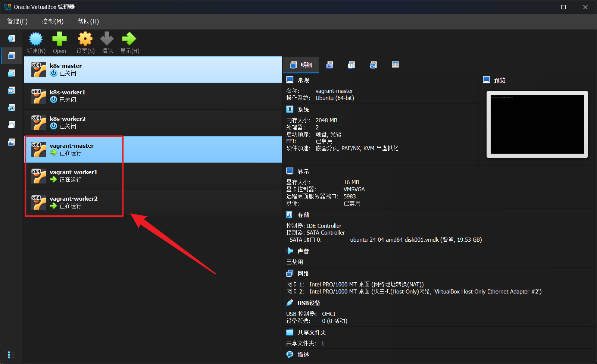
Task: Click the 新建(N) new VM button
Action: point(36,43)
